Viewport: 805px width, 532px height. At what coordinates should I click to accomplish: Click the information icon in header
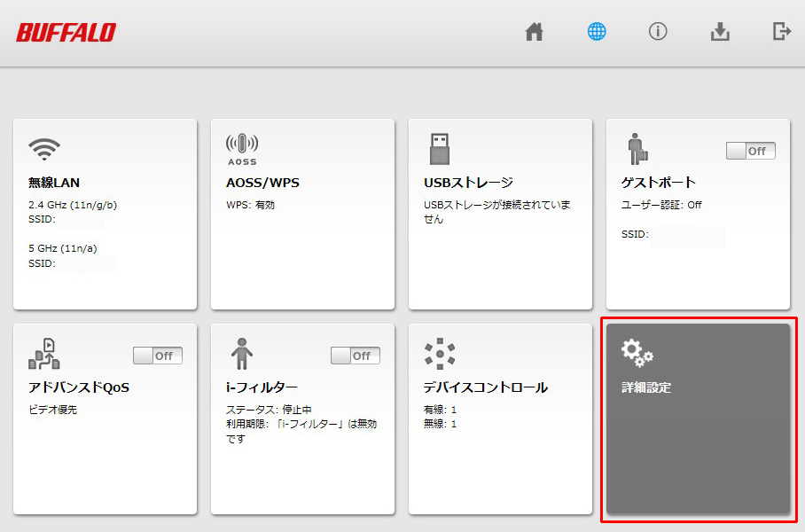coord(658,32)
